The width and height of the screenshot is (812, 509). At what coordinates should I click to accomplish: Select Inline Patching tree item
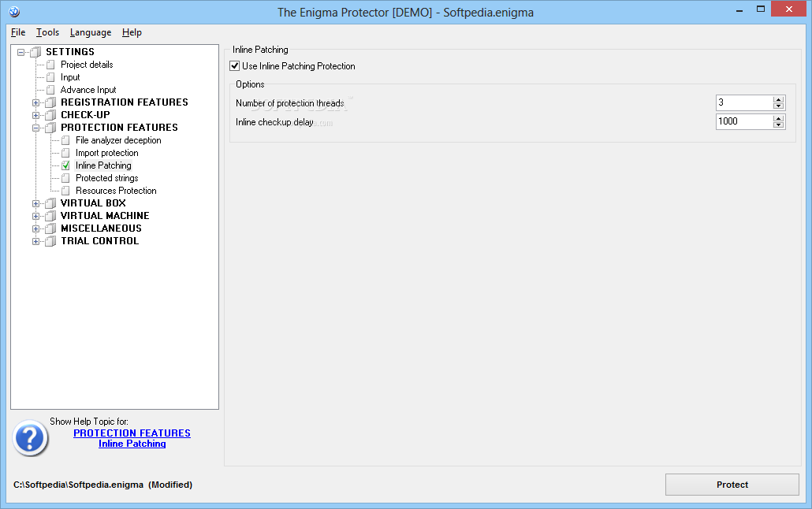(103, 165)
